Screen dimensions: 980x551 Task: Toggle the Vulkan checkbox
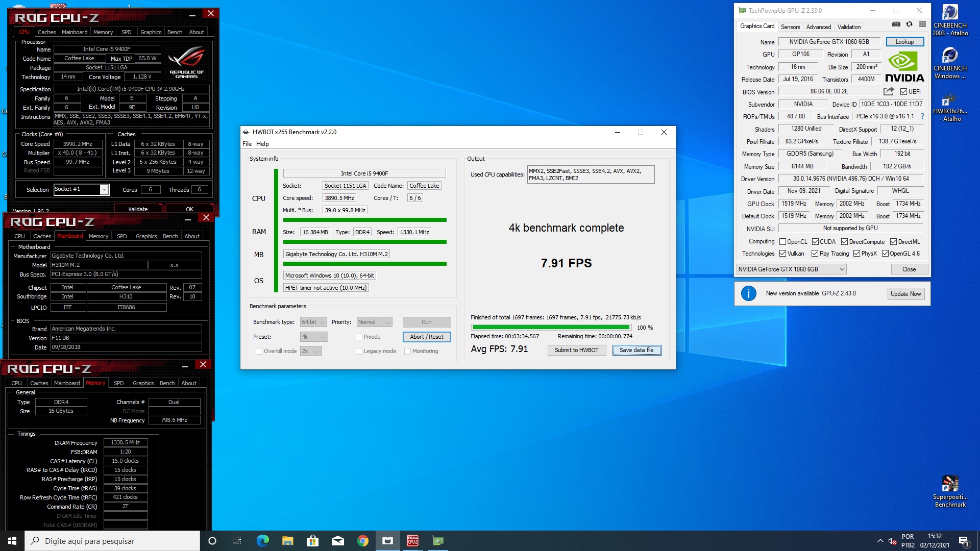click(782, 254)
